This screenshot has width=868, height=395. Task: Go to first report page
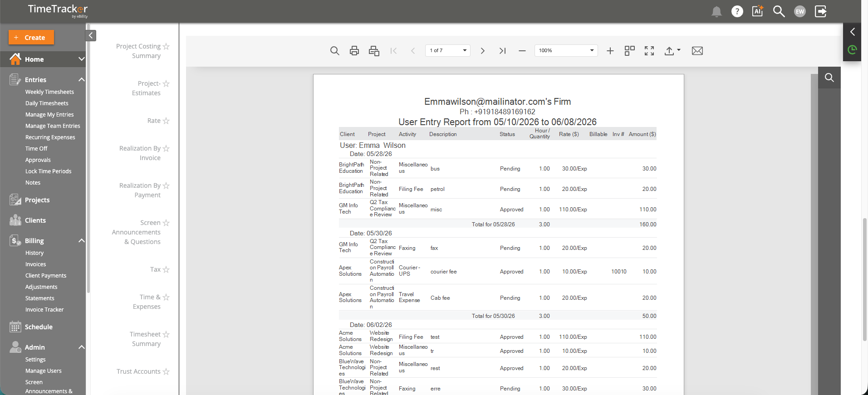coord(393,51)
